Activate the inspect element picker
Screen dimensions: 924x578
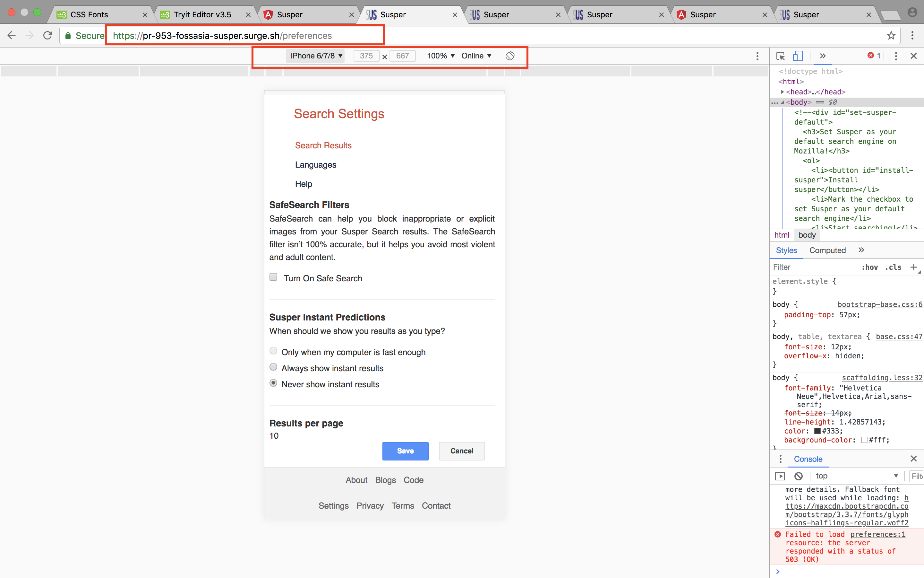click(781, 56)
